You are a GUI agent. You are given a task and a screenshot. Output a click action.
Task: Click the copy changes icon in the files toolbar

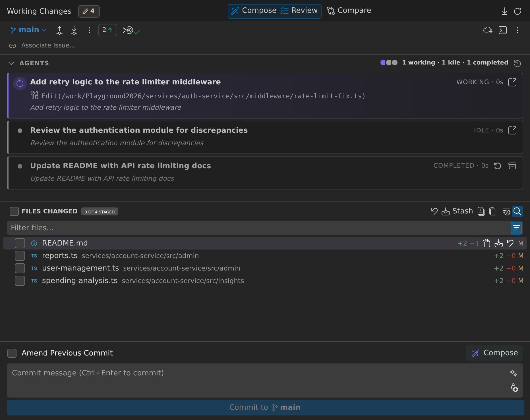coord(492,211)
